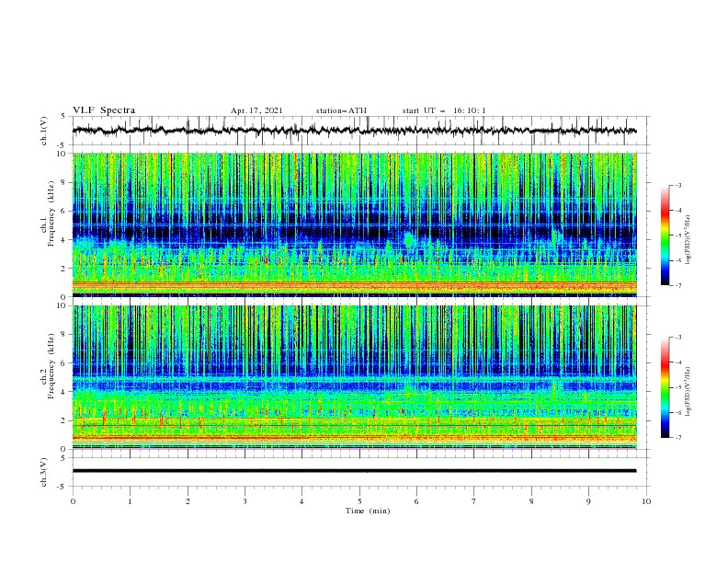Image resolution: width=728 pixels, height=563 pixels.
Task: Click the ch.2 'Frequency (kHz)' axis label
Action: (x=51, y=365)
